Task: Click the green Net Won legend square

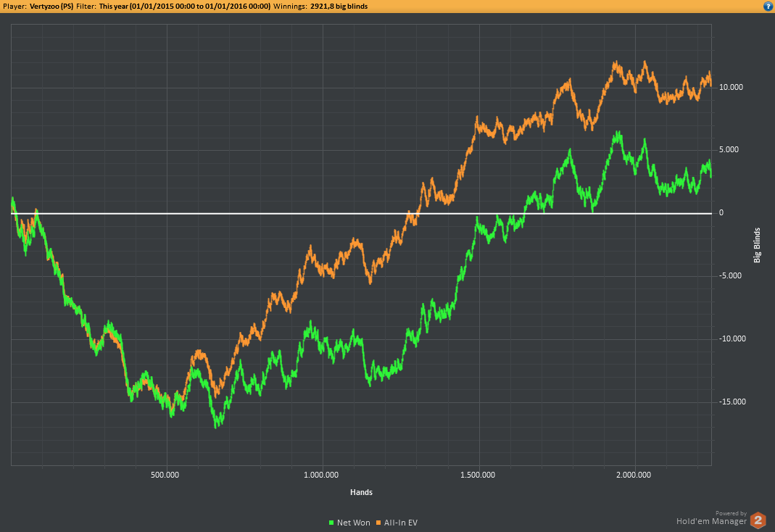Action: click(x=331, y=523)
